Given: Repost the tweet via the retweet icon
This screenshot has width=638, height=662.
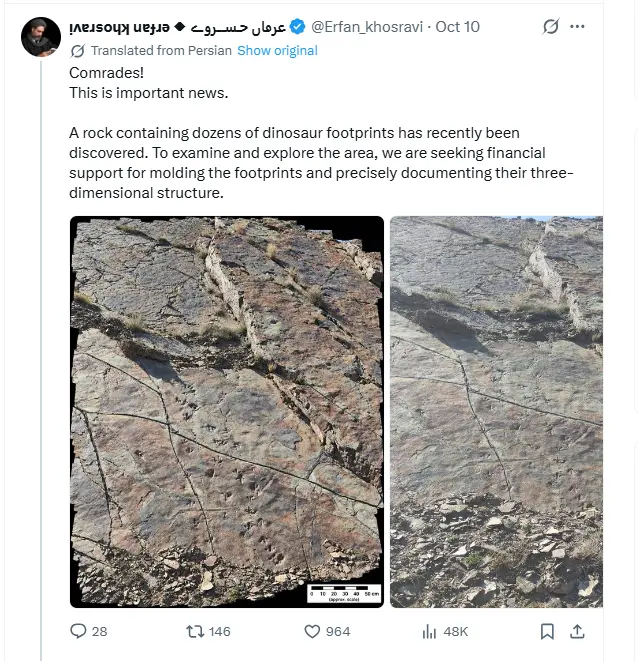Looking at the screenshot, I should point(195,631).
